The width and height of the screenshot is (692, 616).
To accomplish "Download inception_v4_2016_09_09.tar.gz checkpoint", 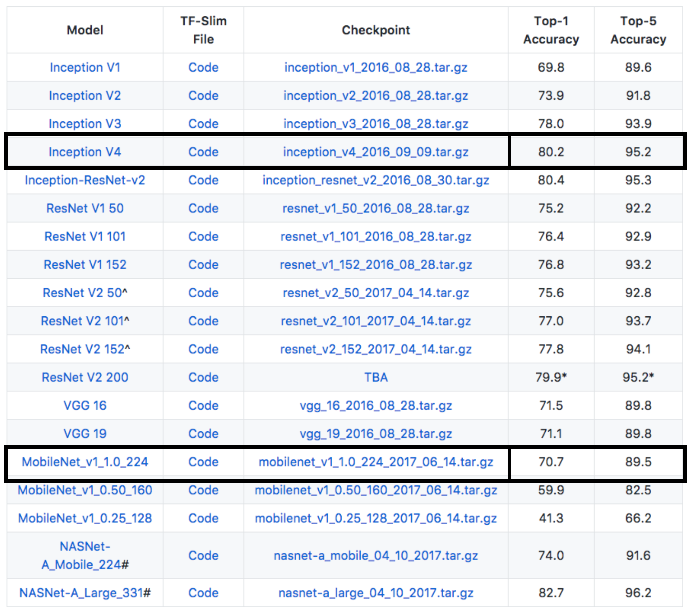I will point(376,152).
